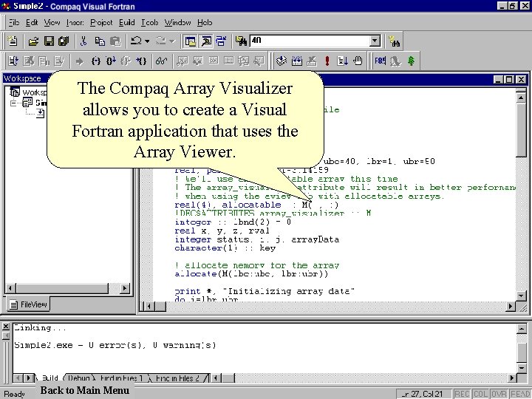
Task: Click the character(1) :: key code line
Action: [x=225, y=248]
